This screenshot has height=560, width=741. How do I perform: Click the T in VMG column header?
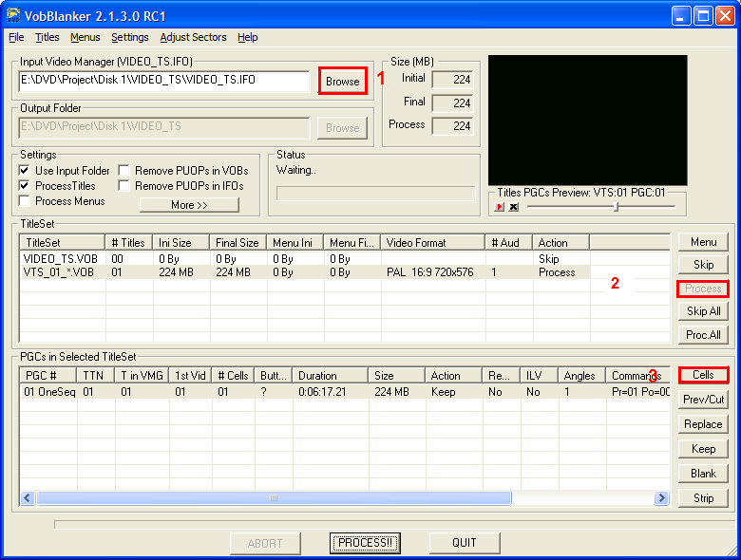[x=142, y=376]
